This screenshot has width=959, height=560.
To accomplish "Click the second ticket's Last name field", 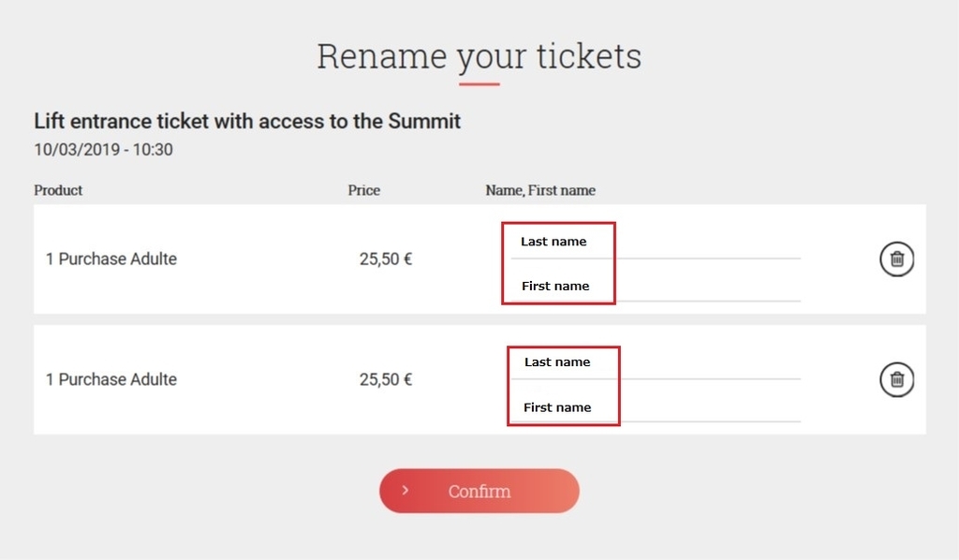I will point(656,362).
